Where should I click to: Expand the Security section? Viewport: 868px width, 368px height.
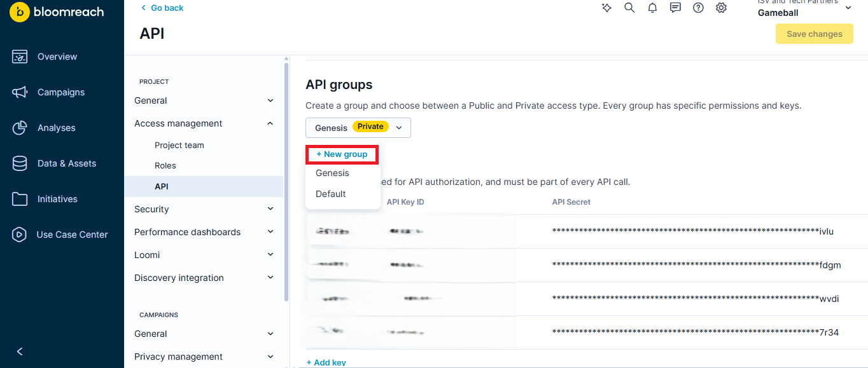click(x=204, y=209)
